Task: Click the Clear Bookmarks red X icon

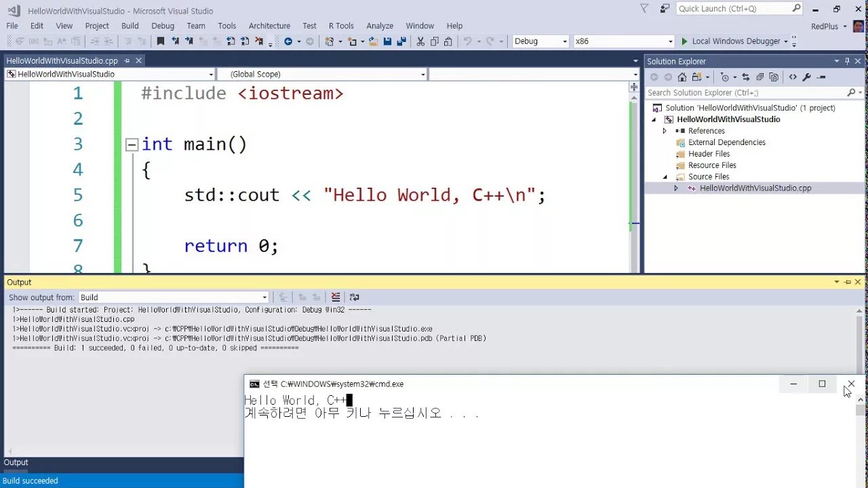Action: (258, 41)
